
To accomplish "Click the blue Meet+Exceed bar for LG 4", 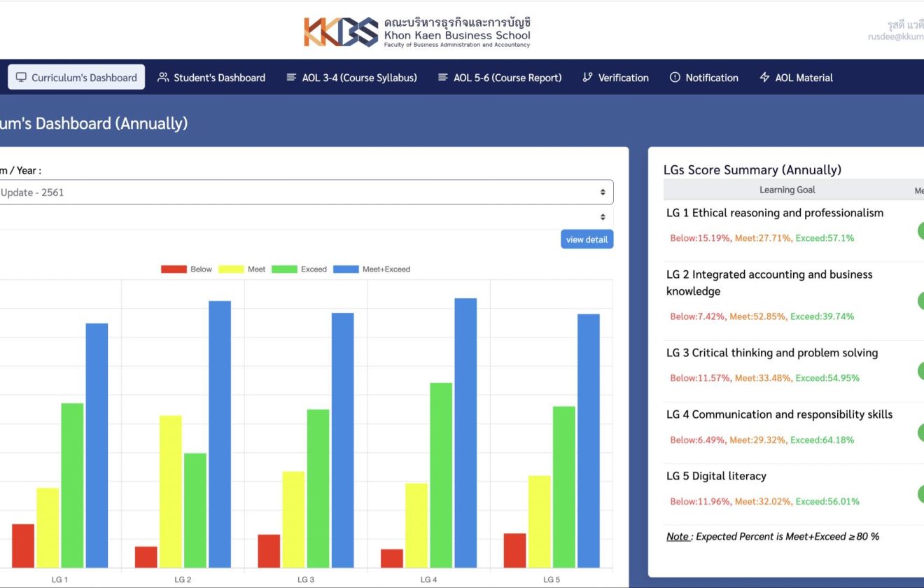I will click(465, 433).
